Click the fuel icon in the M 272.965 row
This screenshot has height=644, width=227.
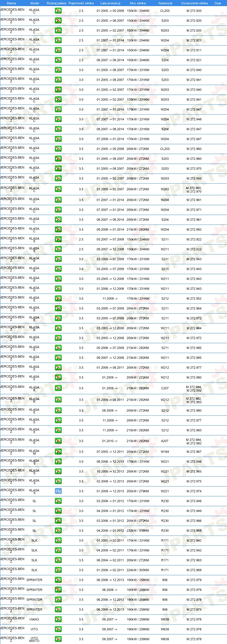58,471
